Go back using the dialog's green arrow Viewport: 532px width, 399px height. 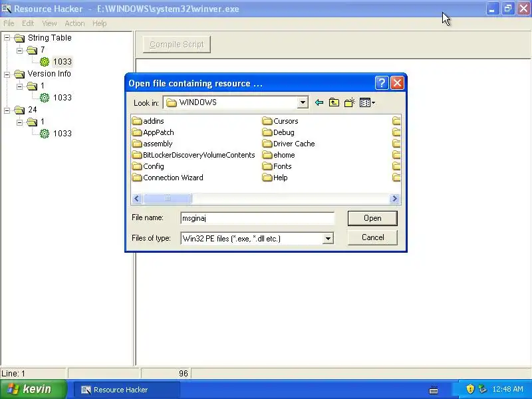pos(319,102)
